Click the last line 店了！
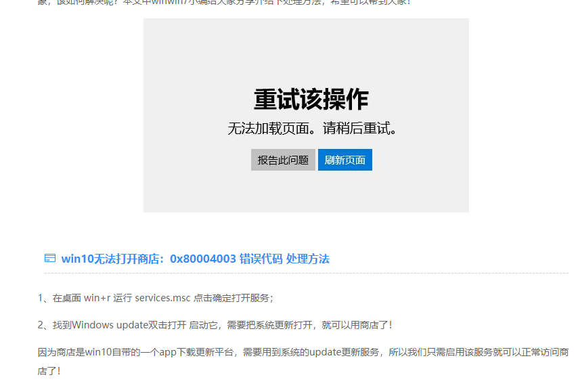The width and height of the screenshot is (576, 392). (x=49, y=371)
